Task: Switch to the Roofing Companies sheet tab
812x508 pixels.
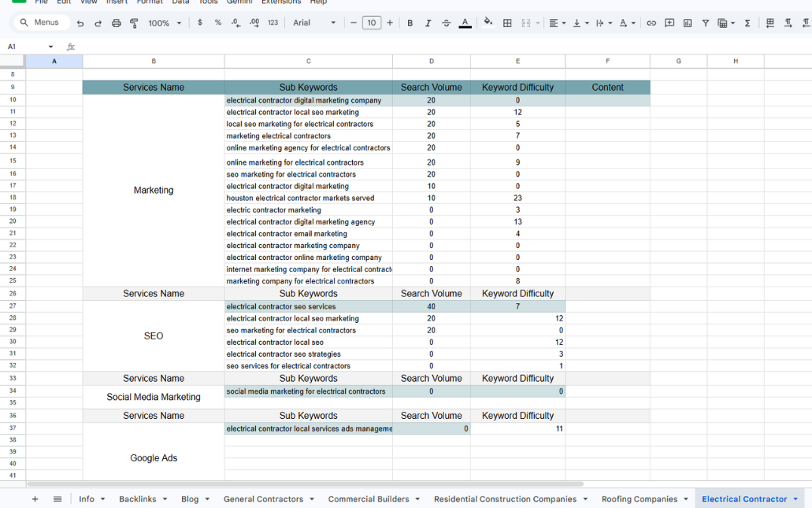Action: pos(644,499)
